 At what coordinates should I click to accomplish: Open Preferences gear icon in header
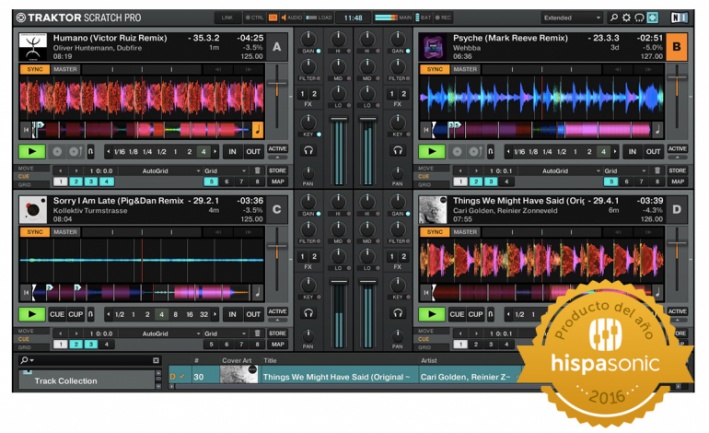coord(626,18)
